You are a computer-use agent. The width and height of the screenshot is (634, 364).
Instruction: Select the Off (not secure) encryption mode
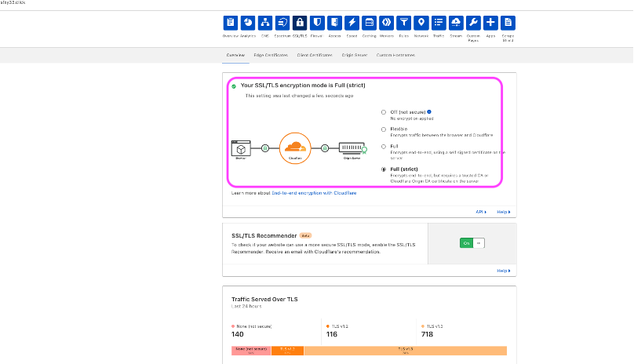pyautogui.click(x=384, y=112)
